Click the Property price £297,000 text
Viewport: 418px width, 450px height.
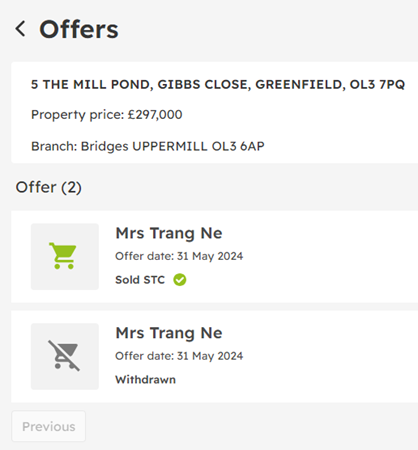(107, 115)
